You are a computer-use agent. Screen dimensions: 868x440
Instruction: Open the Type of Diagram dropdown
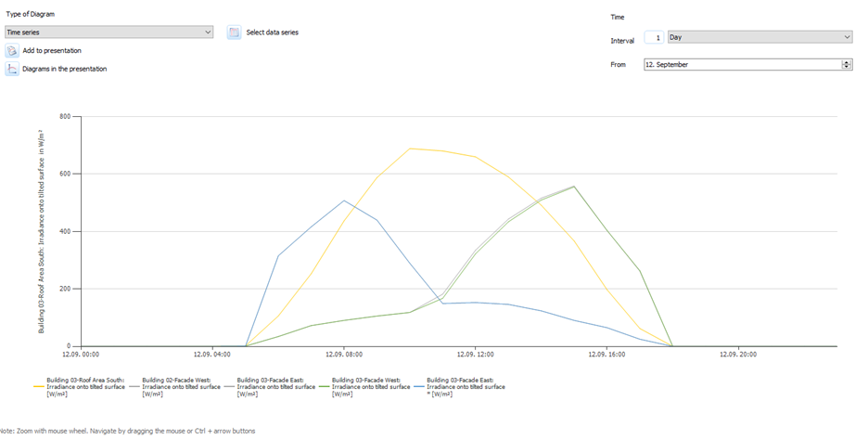(x=109, y=32)
